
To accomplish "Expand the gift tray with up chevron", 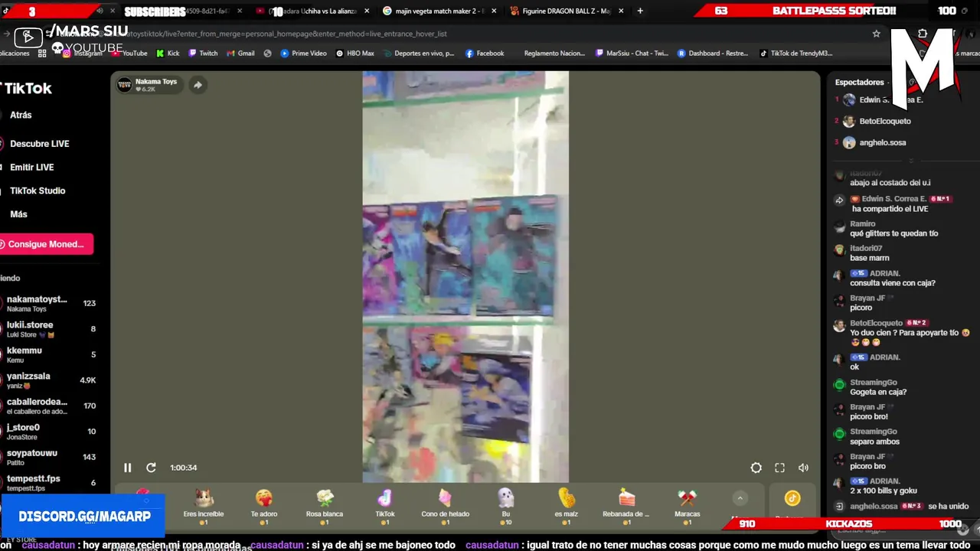I will 740,498.
